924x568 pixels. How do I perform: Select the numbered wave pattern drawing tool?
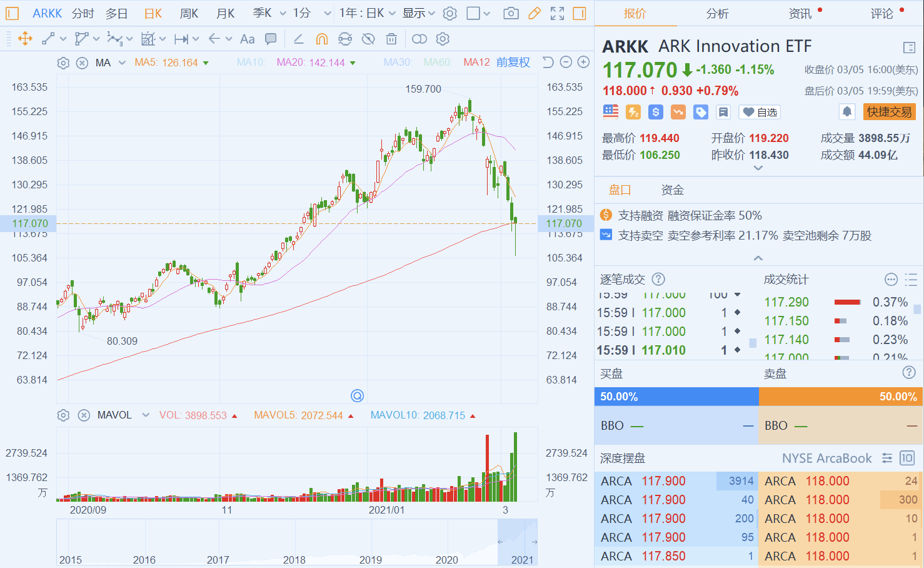coord(114,39)
